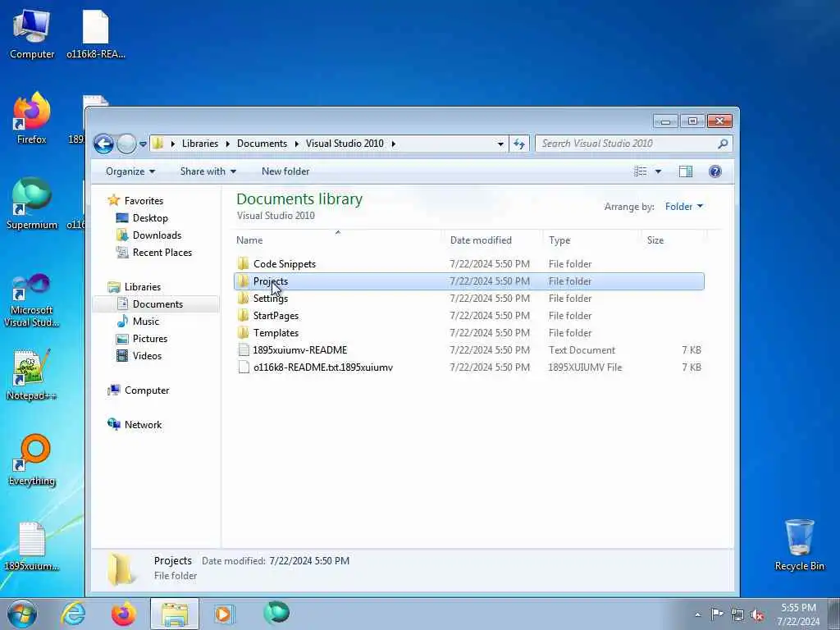840x630 pixels.
Task: Launch Firefox from the taskbar
Action: tap(124, 614)
